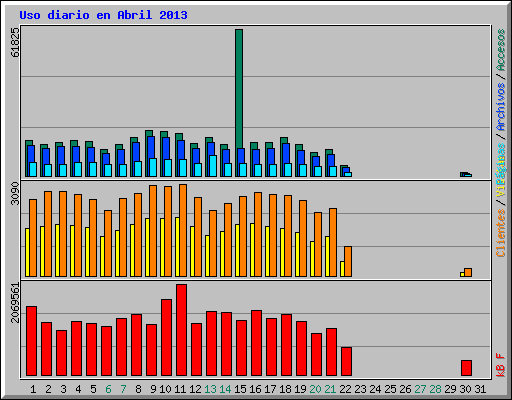Click the day "9" axis label
This screenshot has height=400, width=512.
153,389
